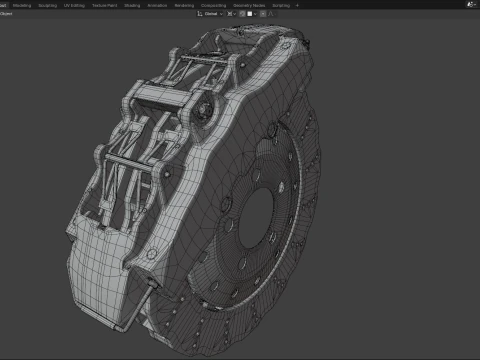The height and width of the screenshot is (360, 480).
Task: Open the Object menu in viewport header
Action: pyautogui.click(x=6, y=14)
